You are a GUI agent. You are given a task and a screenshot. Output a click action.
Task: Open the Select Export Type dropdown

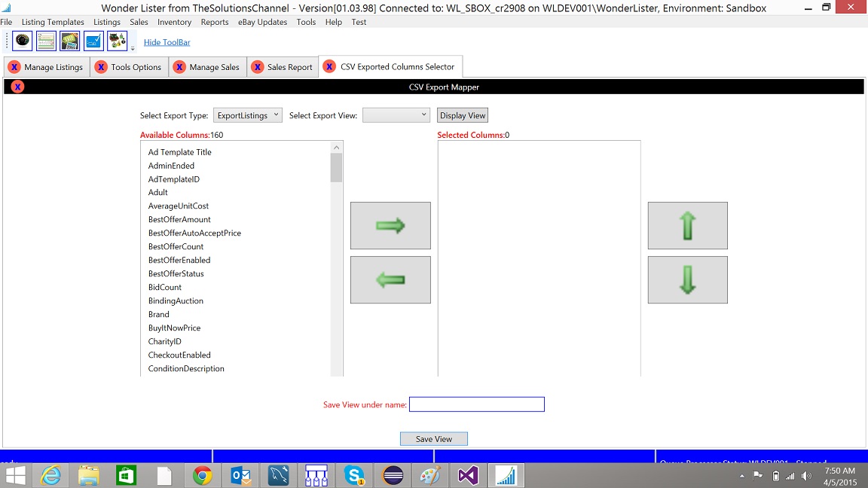click(x=247, y=115)
